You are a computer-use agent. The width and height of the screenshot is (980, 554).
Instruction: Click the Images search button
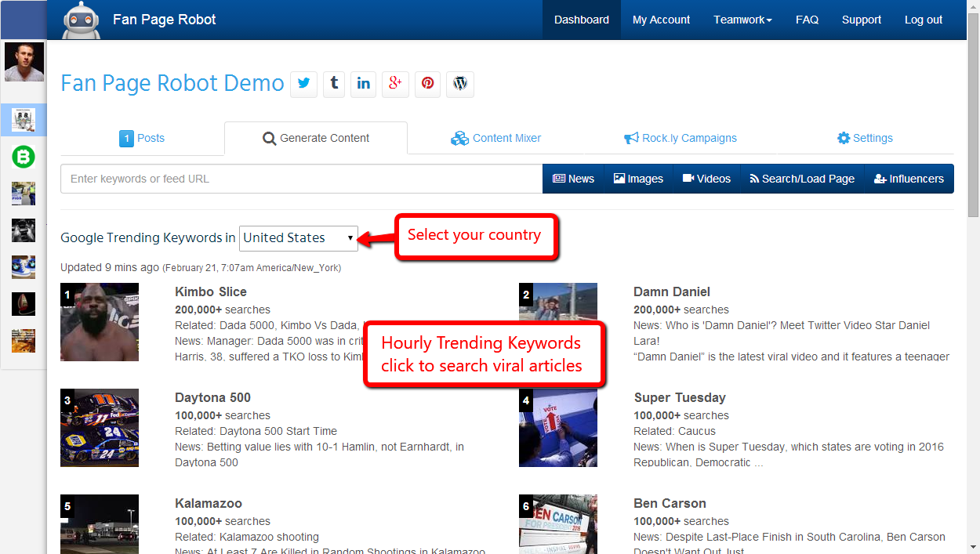point(638,179)
